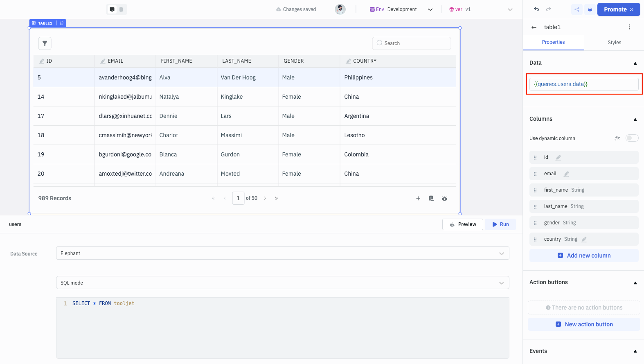
Task: Click the EMAIL column header
Action: [125, 61]
